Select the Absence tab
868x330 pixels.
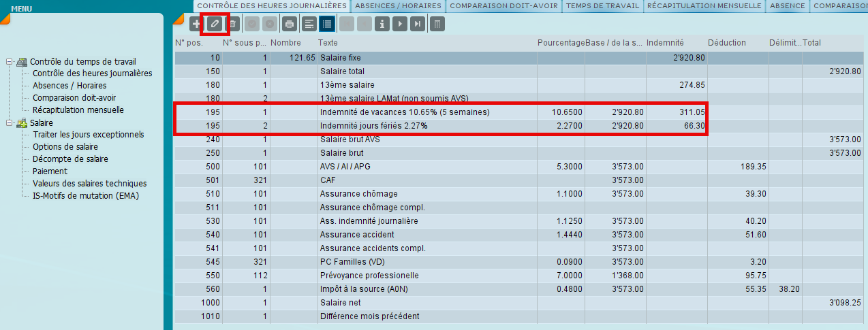(x=788, y=5)
